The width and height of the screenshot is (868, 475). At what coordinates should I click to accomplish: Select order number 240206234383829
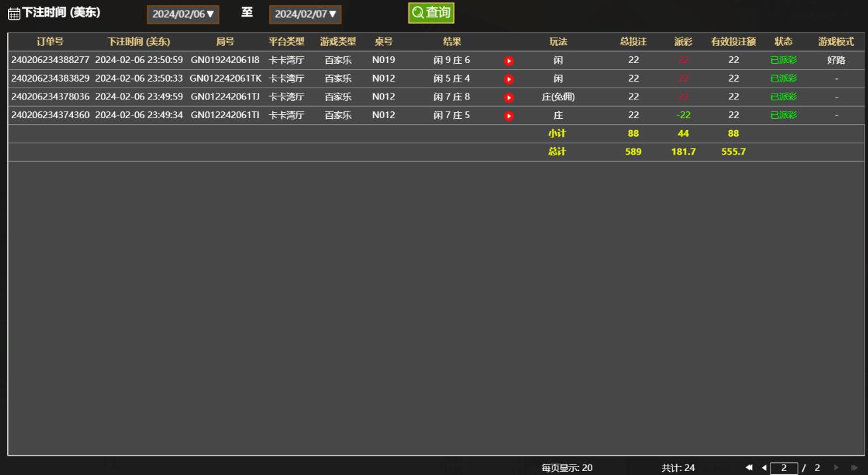[50, 78]
